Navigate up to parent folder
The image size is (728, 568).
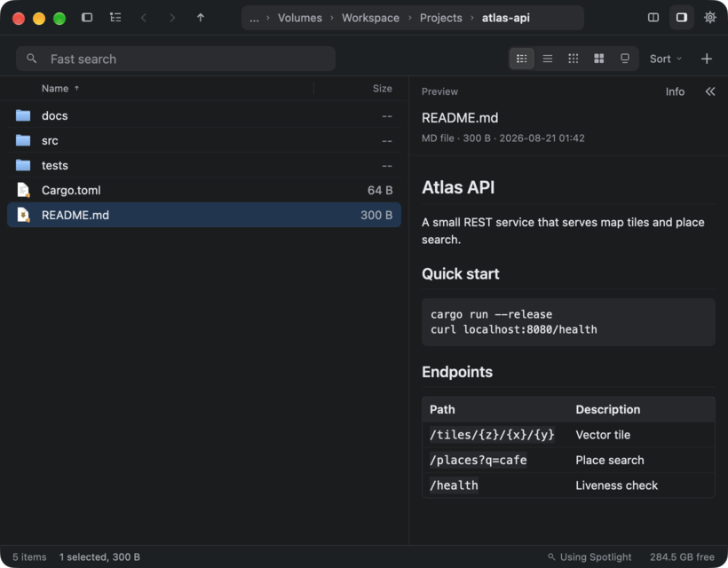click(x=201, y=18)
